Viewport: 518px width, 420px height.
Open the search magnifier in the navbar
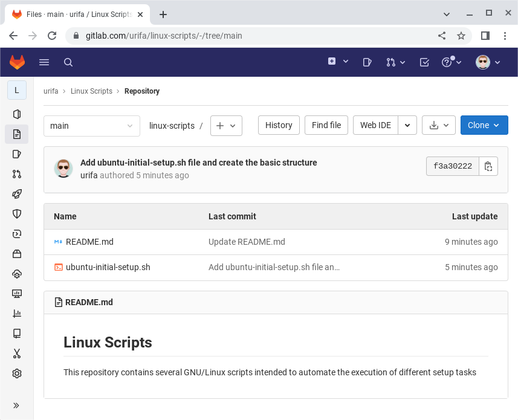click(x=68, y=62)
